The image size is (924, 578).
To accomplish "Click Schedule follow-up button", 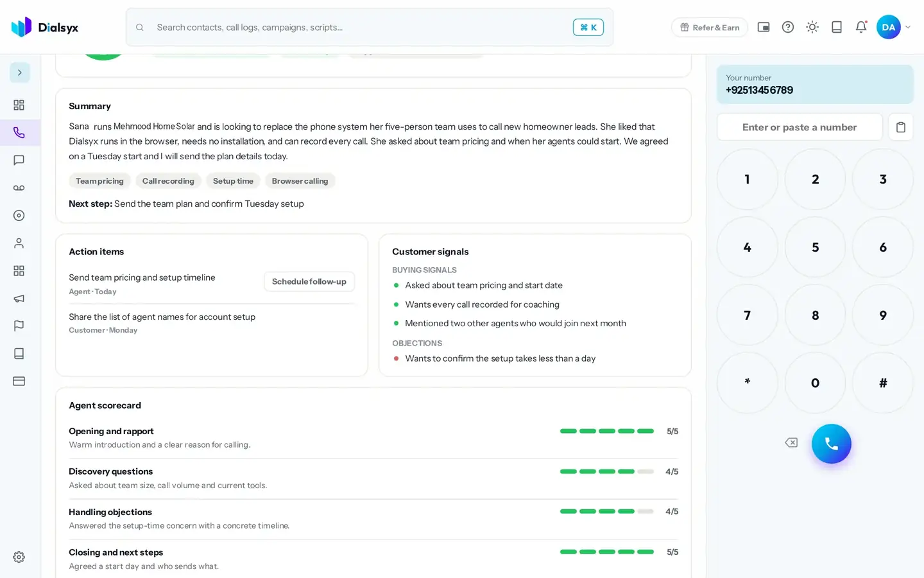I will tap(309, 281).
